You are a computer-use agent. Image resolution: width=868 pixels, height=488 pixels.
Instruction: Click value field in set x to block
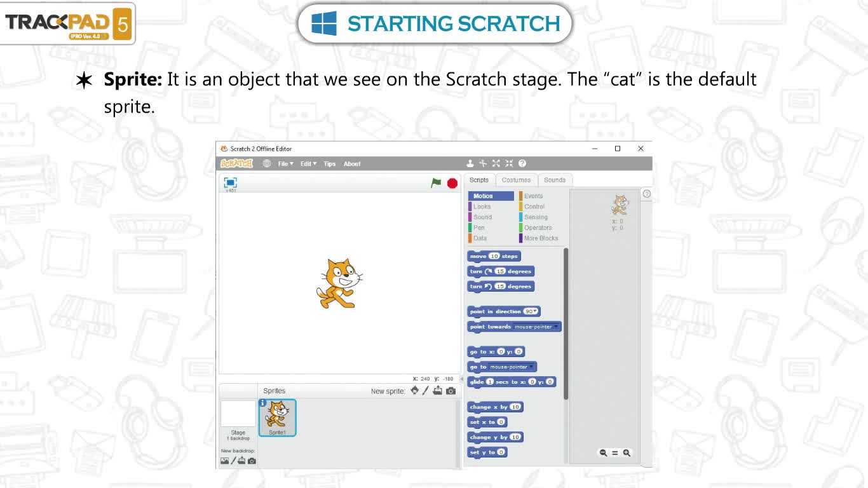click(x=501, y=422)
